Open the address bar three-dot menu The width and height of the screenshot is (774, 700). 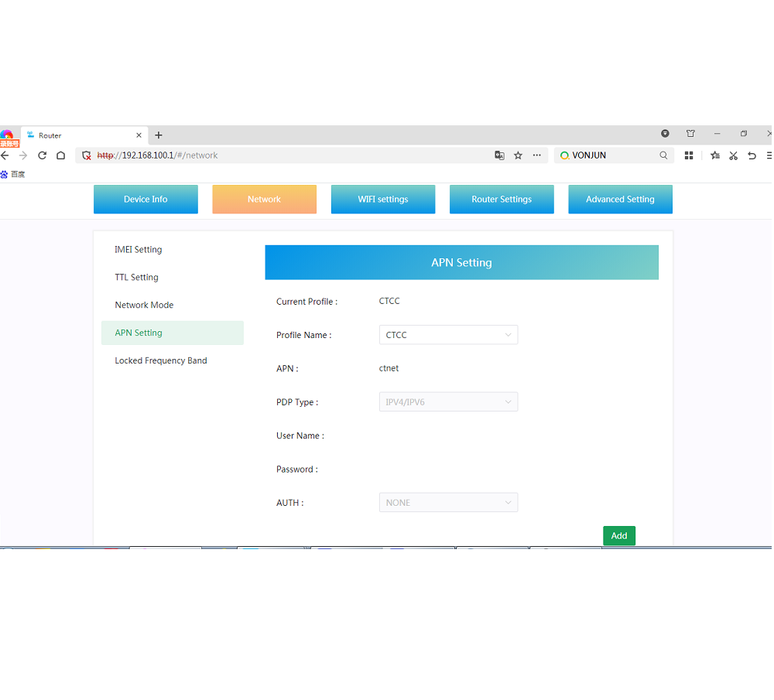536,155
